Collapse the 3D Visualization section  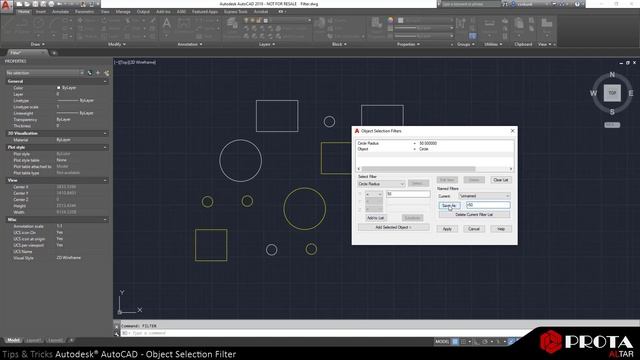[105, 133]
